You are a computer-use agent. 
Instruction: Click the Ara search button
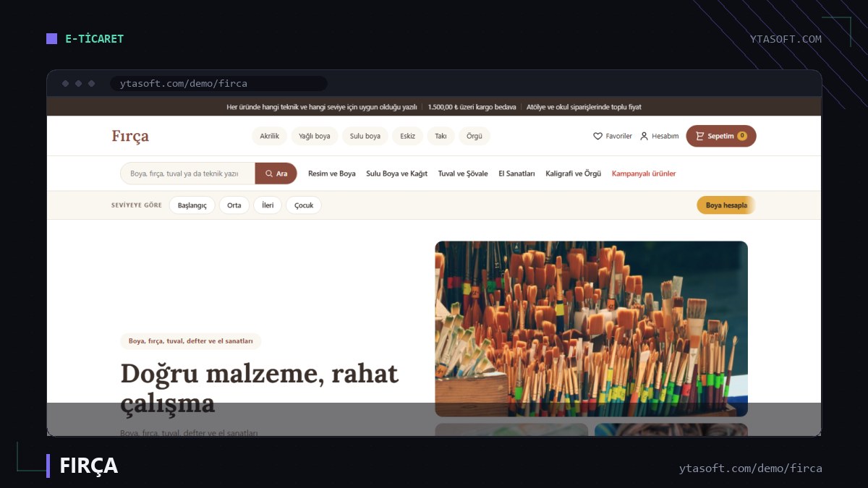[276, 174]
